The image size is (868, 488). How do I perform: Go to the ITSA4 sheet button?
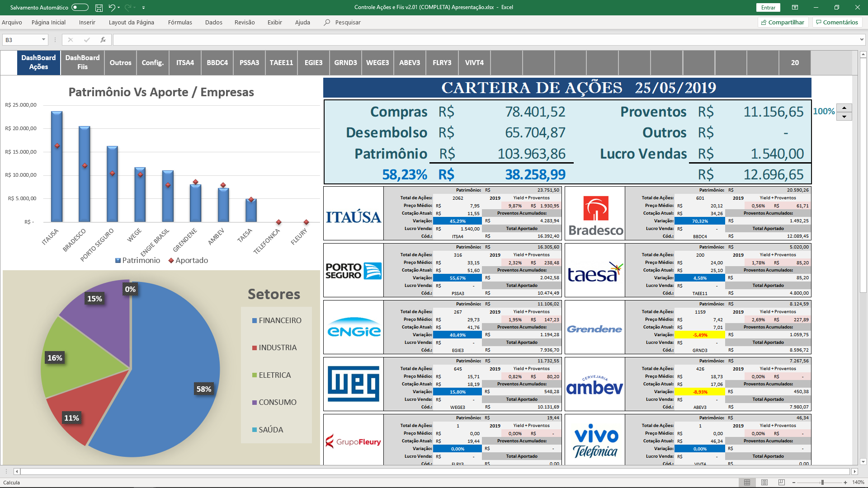185,63
